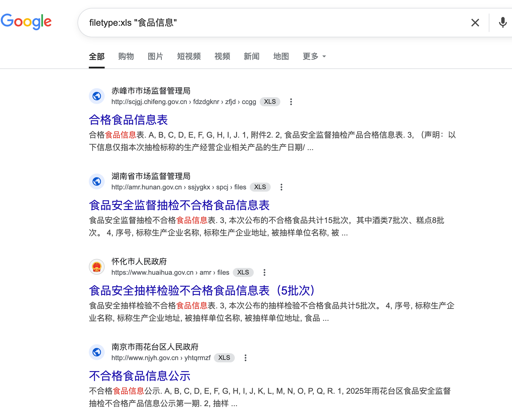
Task: Click the 湖南省市场监督管理局 globe favicon
Action: (x=97, y=181)
